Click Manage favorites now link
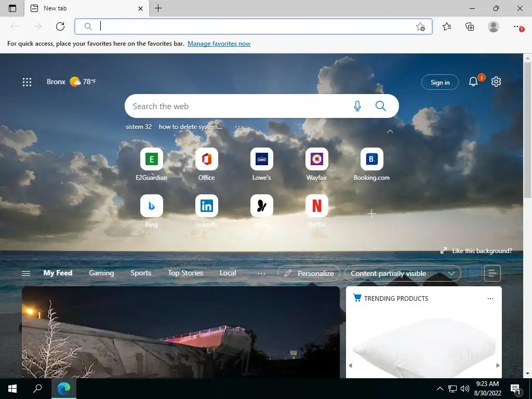 [x=219, y=44]
